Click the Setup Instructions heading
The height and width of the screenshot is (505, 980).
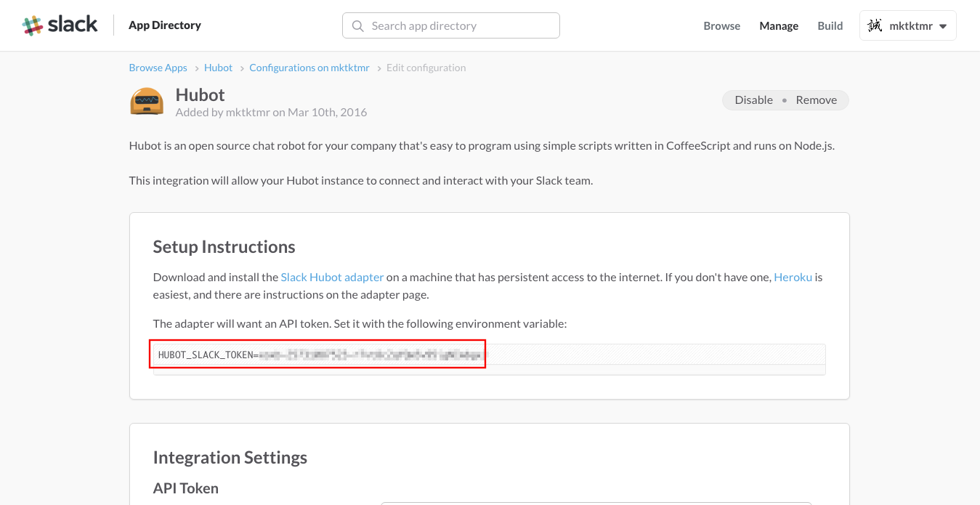click(x=224, y=247)
